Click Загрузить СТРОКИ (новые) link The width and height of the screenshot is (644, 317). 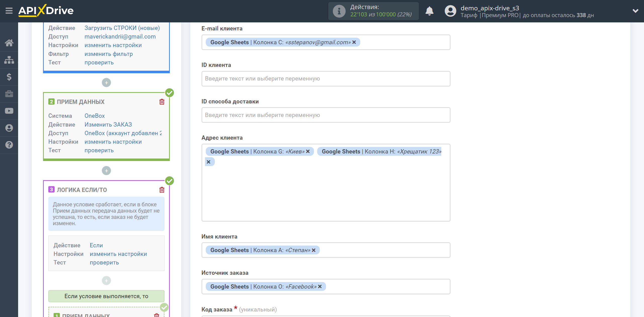(x=122, y=28)
